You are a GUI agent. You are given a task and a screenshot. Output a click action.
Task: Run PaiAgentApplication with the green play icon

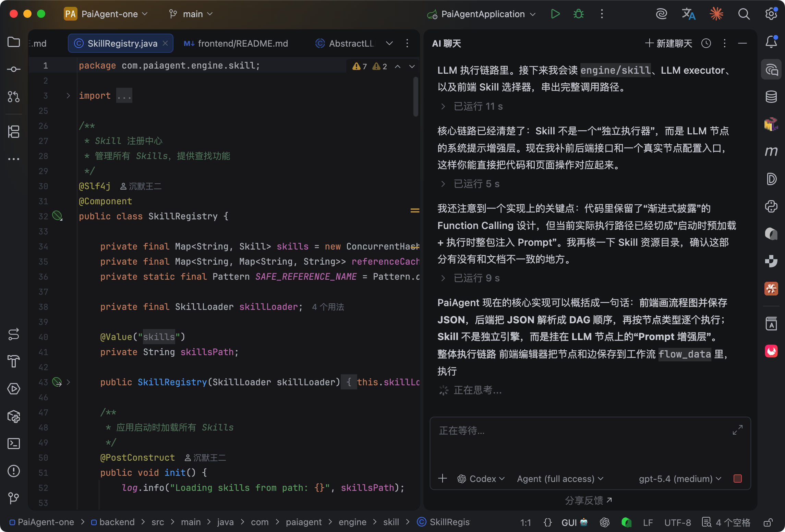point(555,14)
